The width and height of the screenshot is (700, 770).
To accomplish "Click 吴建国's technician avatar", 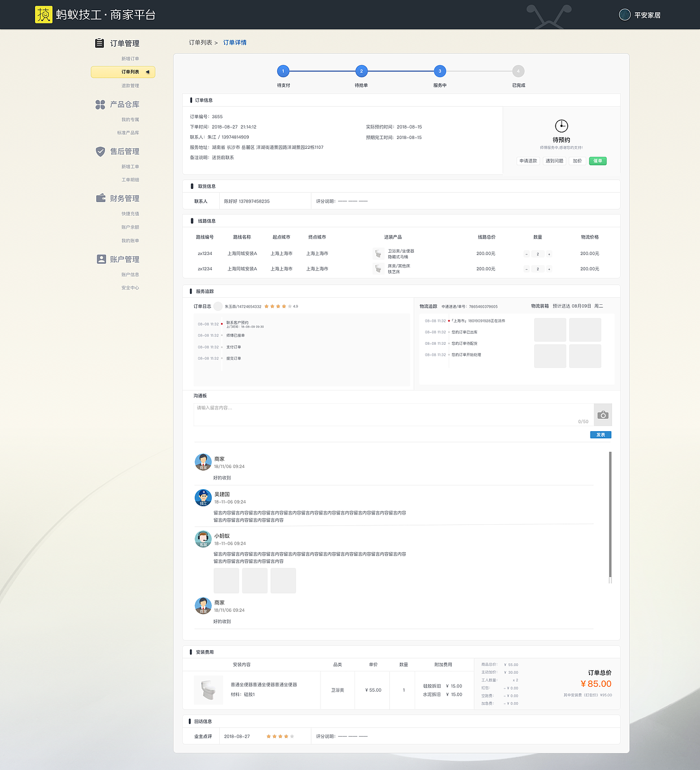I will point(203,497).
